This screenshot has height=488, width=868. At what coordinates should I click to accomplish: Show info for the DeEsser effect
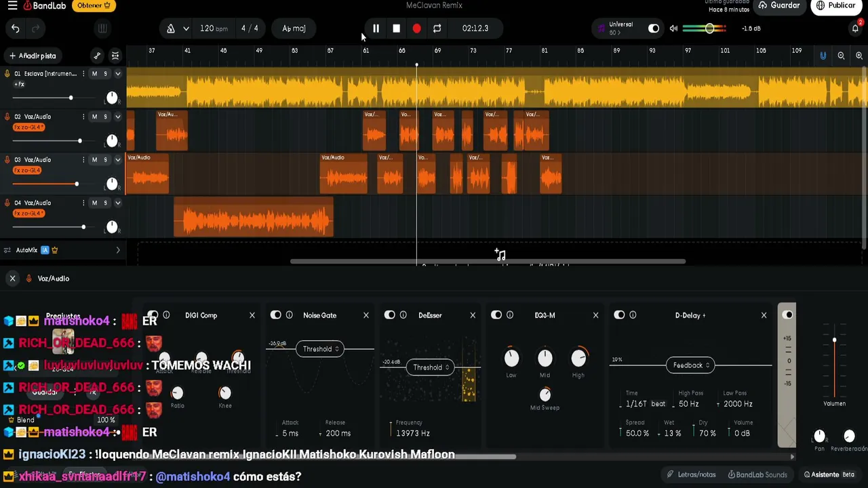pyautogui.click(x=403, y=315)
